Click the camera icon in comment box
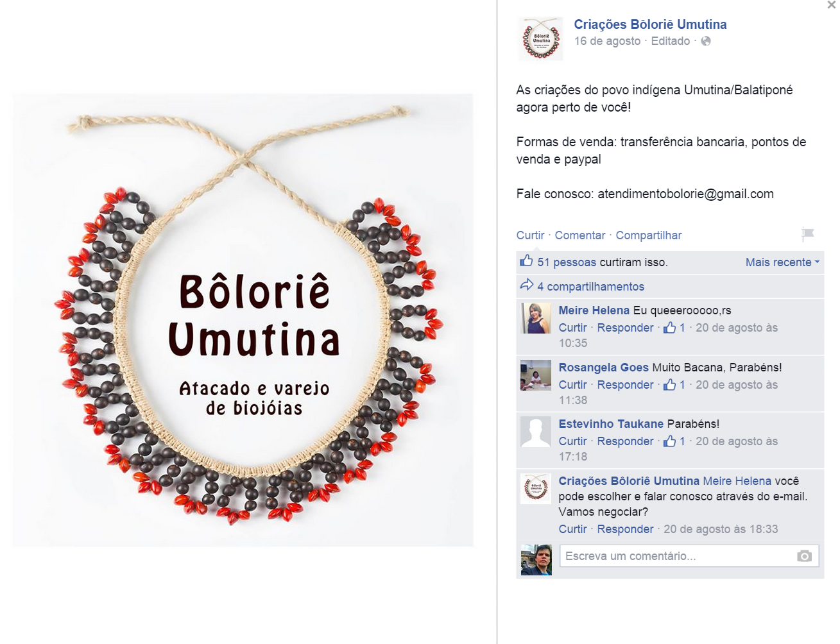Viewport: 840px width, 644px height. (x=804, y=556)
